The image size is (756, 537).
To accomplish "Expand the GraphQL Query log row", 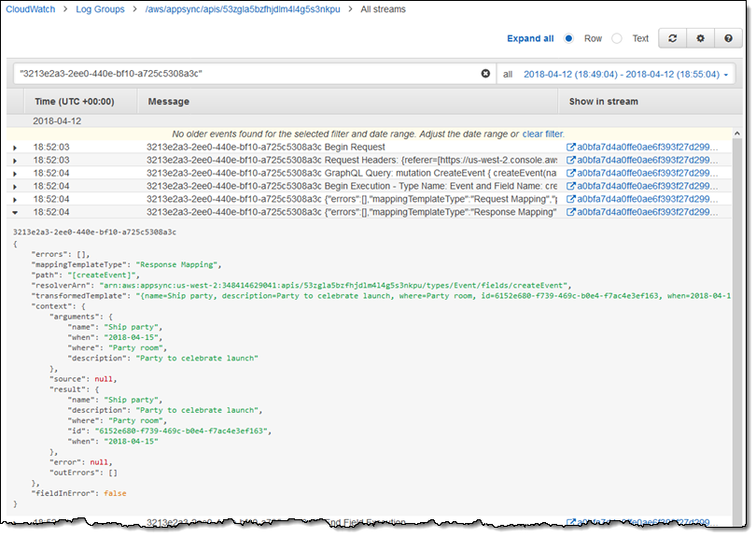I will [14, 174].
